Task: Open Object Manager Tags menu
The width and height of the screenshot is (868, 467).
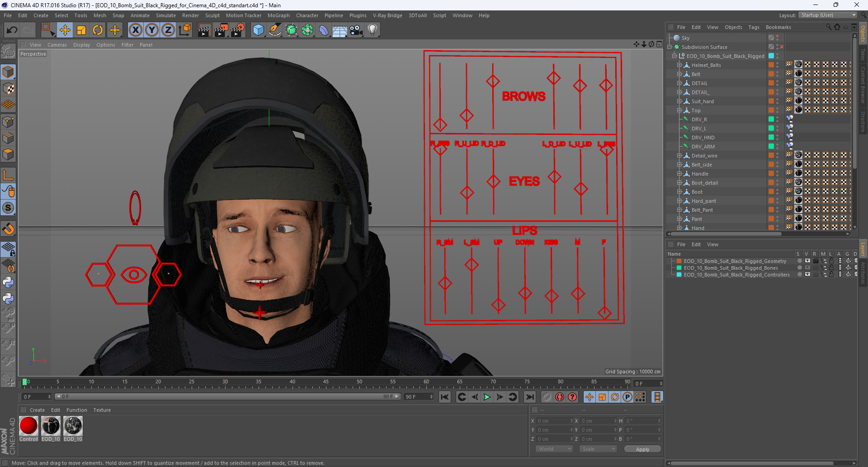Action: point(754,27)
